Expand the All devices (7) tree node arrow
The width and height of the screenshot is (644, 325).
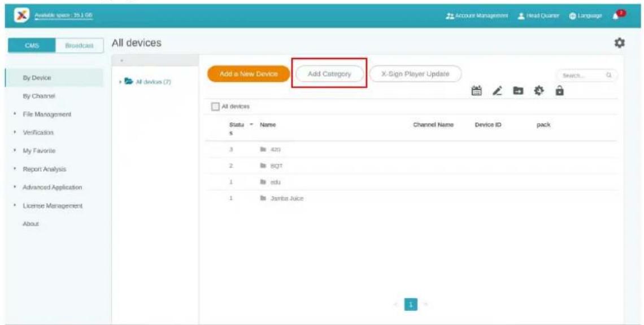(x=121, y=82)
